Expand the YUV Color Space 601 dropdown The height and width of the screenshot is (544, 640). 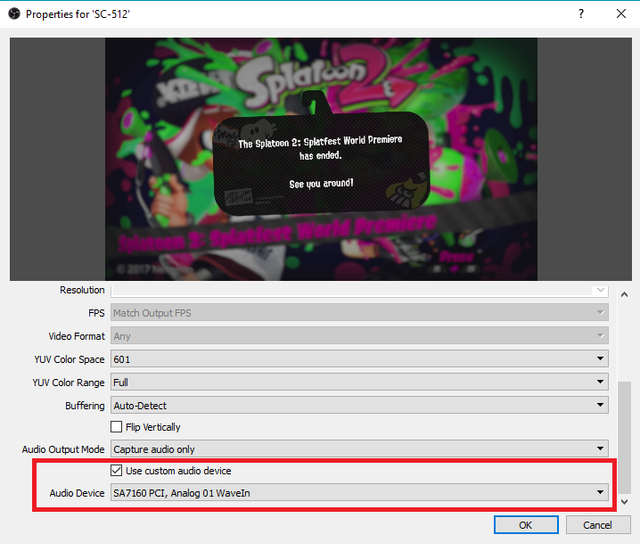(x=360, y=359)
